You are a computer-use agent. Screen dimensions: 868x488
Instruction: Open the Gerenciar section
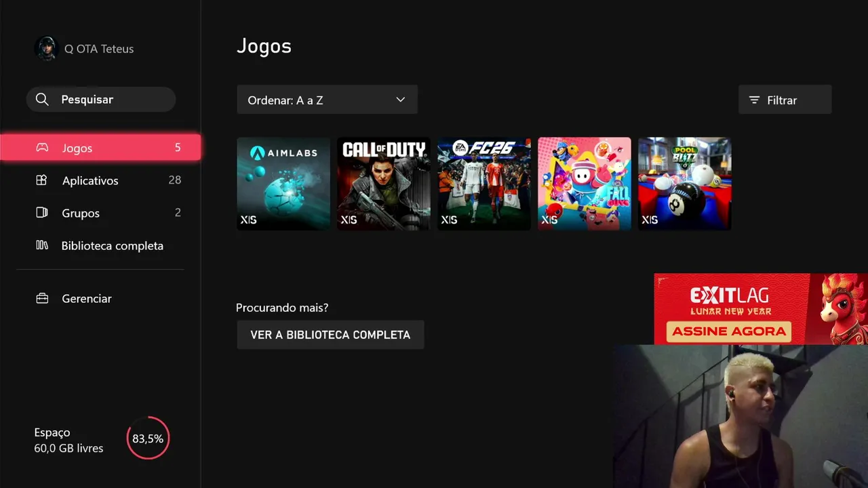100,298
